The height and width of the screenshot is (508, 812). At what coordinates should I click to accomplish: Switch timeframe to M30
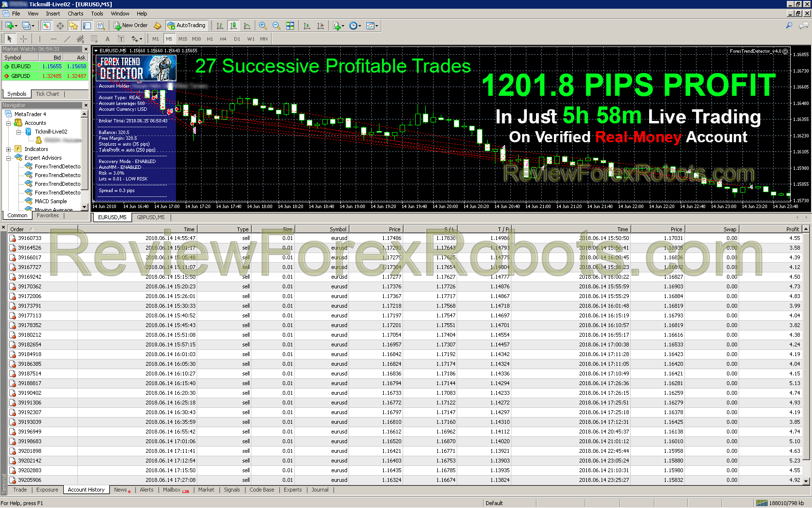(x=196, y=39)
